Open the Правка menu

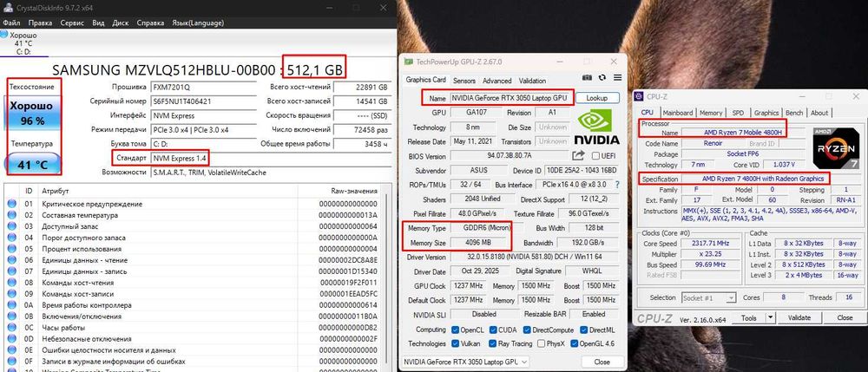coord(41,23)
